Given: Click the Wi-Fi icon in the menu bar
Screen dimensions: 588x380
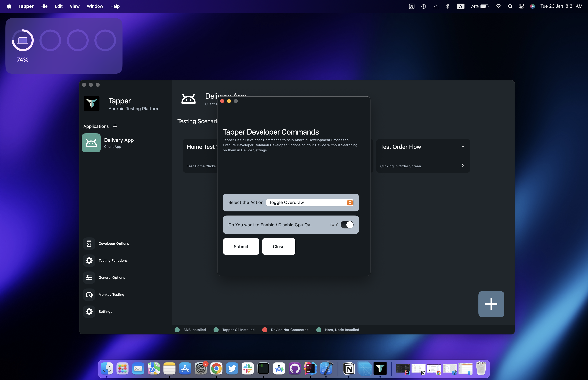Looking at the screenshot, I should pos(499,6).
